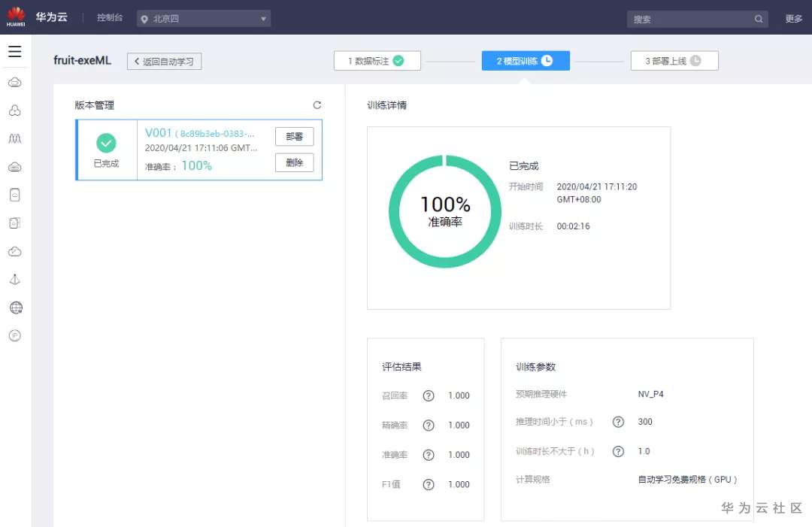The image size is (812, 527).
Task: Click the fruit-exeML project title
Action: [83, 61]
